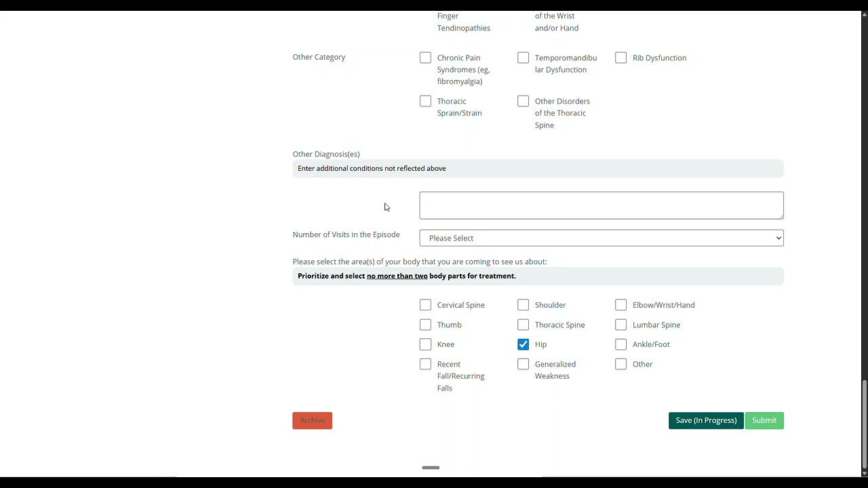Click the 'Other Category' label text
868x488 pixels.
click(x=319, y=57)
